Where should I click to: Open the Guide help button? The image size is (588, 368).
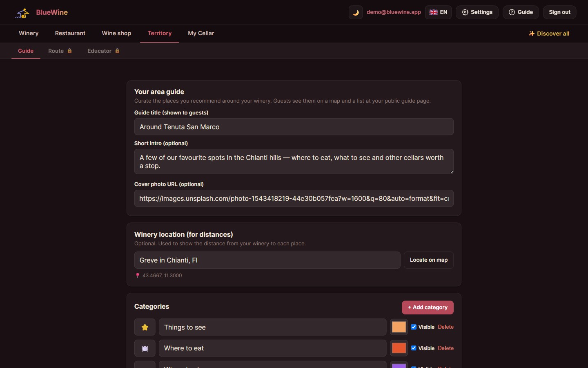pos(521,12)
